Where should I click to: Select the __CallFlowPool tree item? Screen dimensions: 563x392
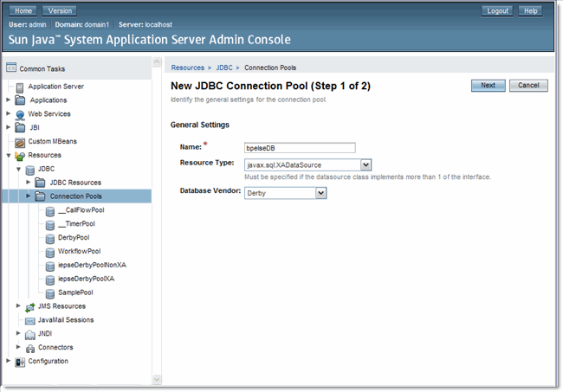point(81,210)
